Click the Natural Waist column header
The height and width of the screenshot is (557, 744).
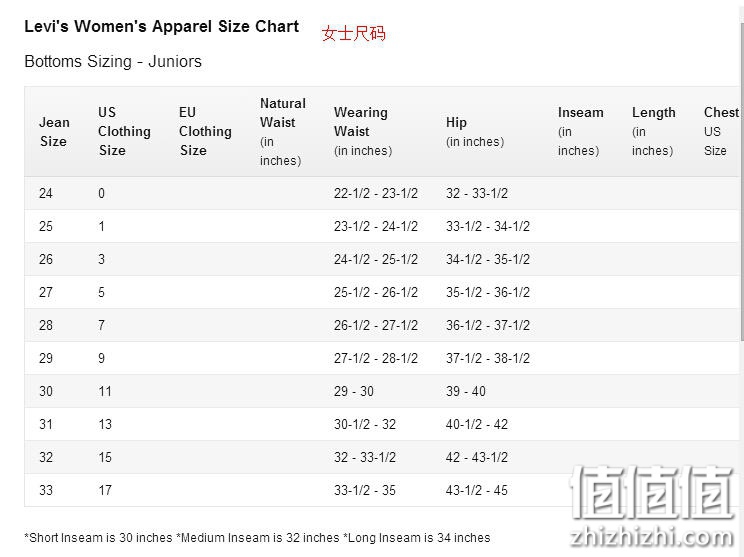tap(283, 131)
